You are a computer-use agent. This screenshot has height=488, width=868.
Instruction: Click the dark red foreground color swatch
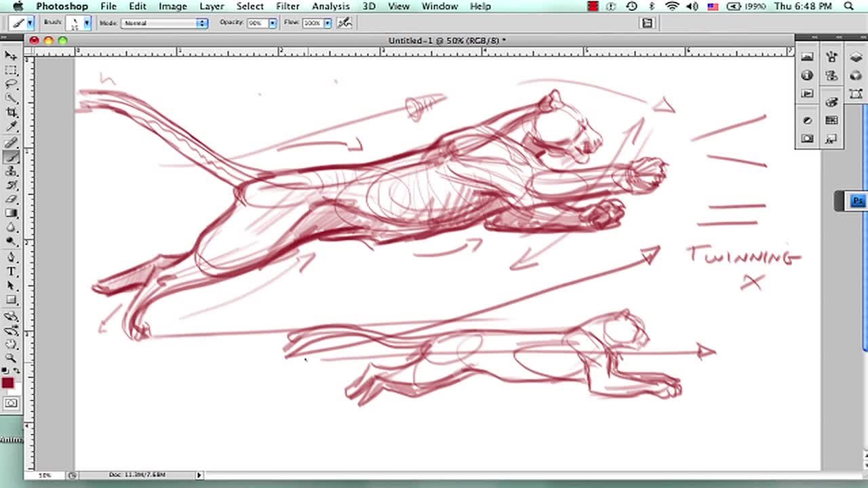tap(7, 383)
